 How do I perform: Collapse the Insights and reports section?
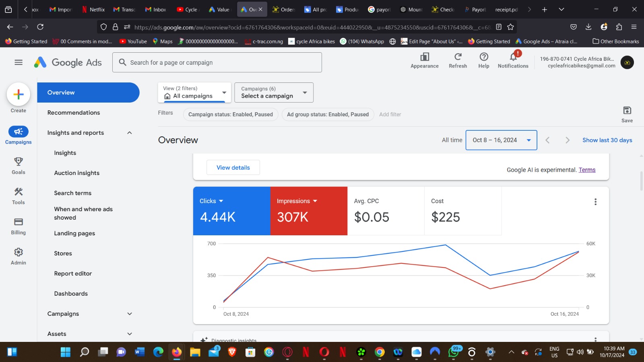point(130,133)
